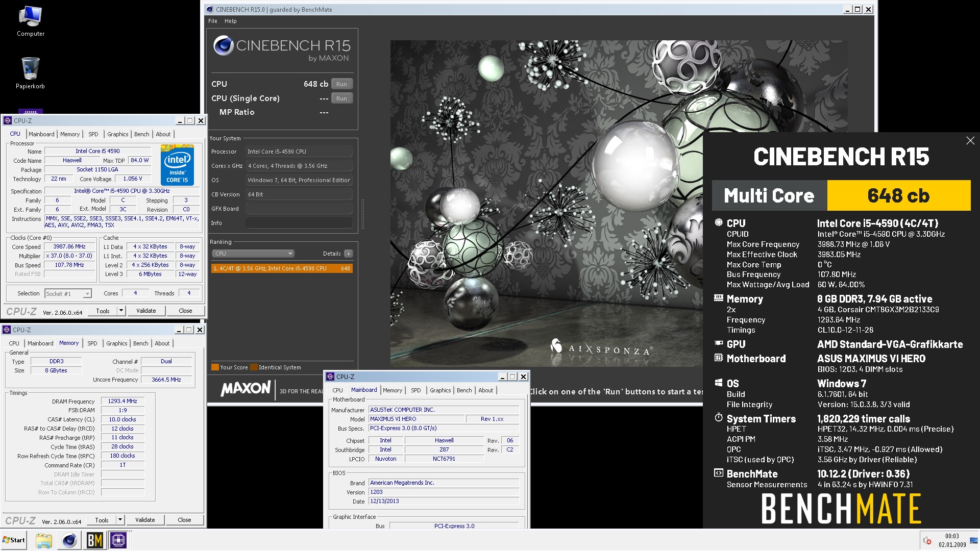Viewport: 980px width, 551px height.
Task: Close the BenchMate result overlay with X
Action: pos(970,140)
